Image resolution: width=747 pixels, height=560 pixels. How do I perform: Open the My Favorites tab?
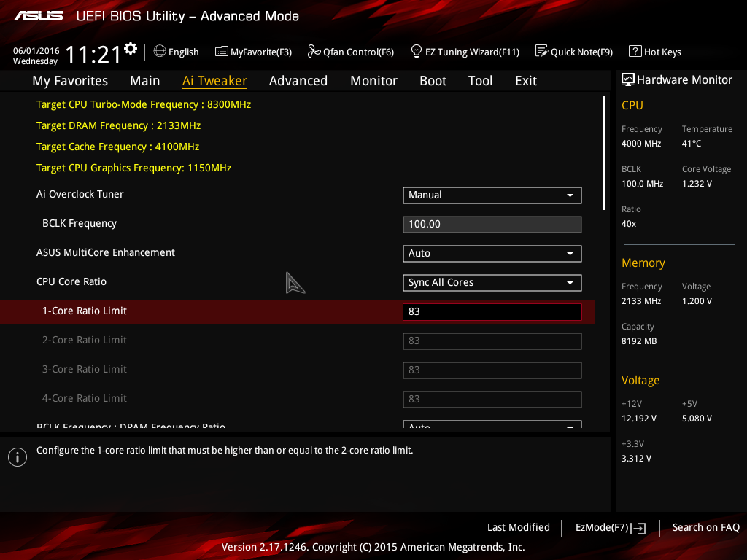[x=70, y=81]
